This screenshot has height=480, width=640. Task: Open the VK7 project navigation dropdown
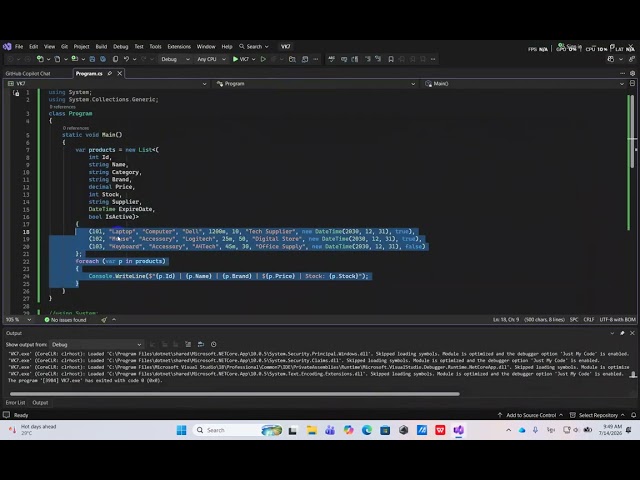click(107, 84)
